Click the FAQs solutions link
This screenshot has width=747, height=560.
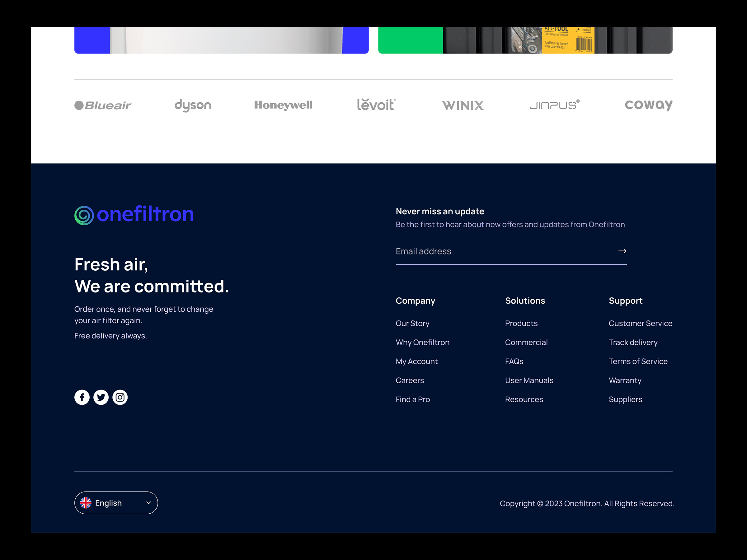click(x=514, y=361)
